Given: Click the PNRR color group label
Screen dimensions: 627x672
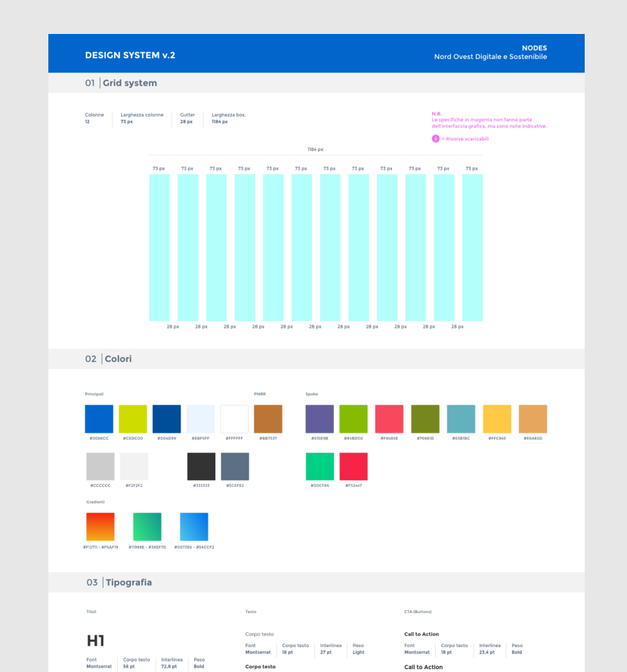Looking at the screenshot, I should click(x=260, y=394).
